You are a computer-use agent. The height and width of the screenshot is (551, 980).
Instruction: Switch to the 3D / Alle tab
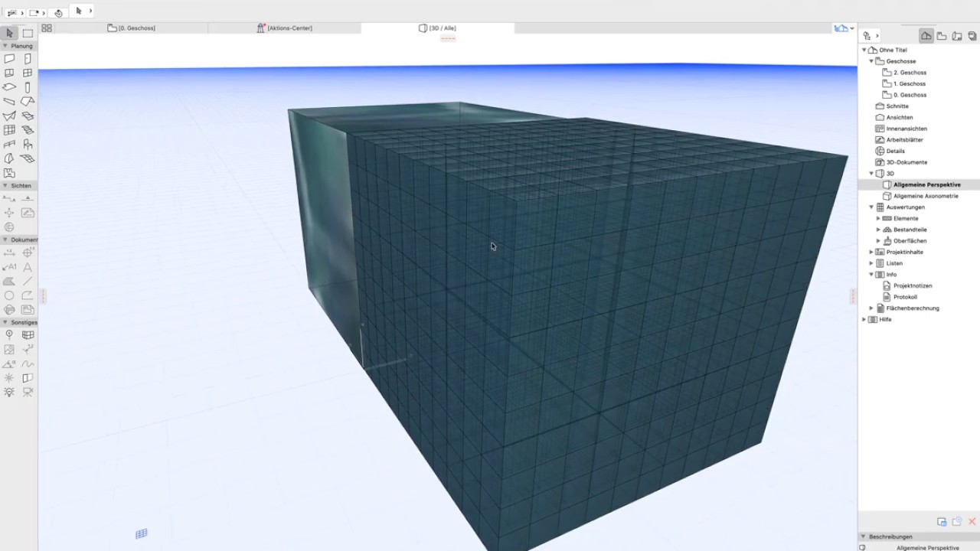tap(437, 28)
